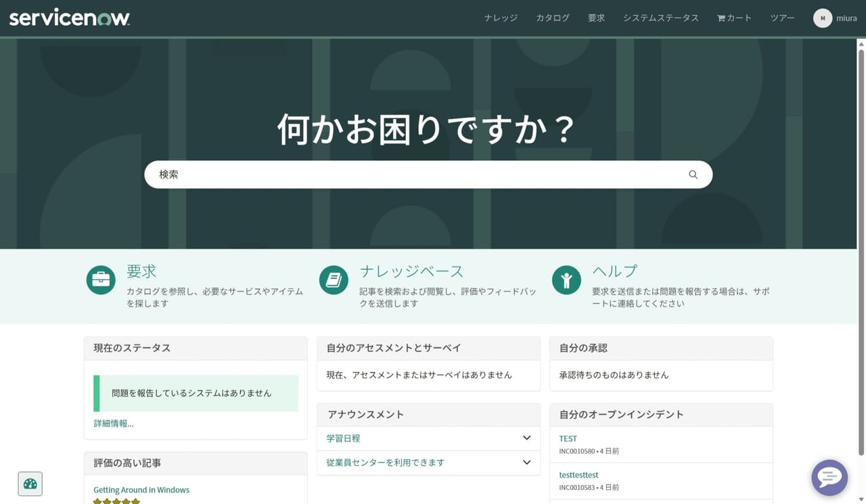
Task: Click the ServiceNow logo
Action: [70, 18]
